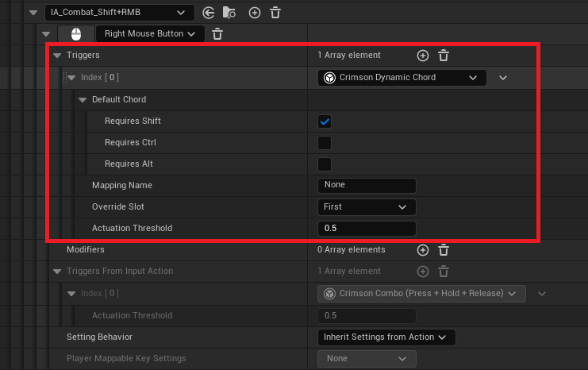Open the Player Mappable Key Settings None dropdown
The image size is (588, 370).
point(367,358)
